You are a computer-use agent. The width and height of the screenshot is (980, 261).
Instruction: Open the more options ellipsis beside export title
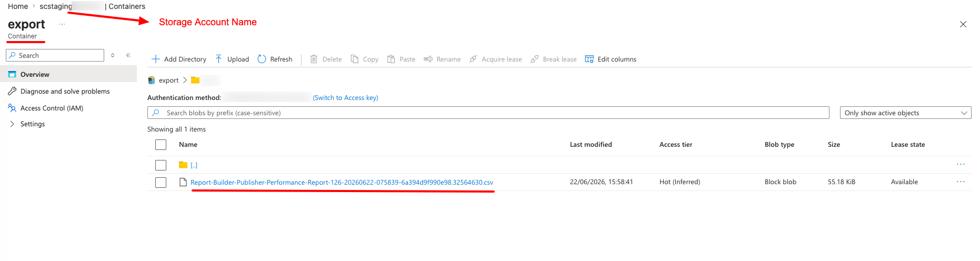coord(62,24)
